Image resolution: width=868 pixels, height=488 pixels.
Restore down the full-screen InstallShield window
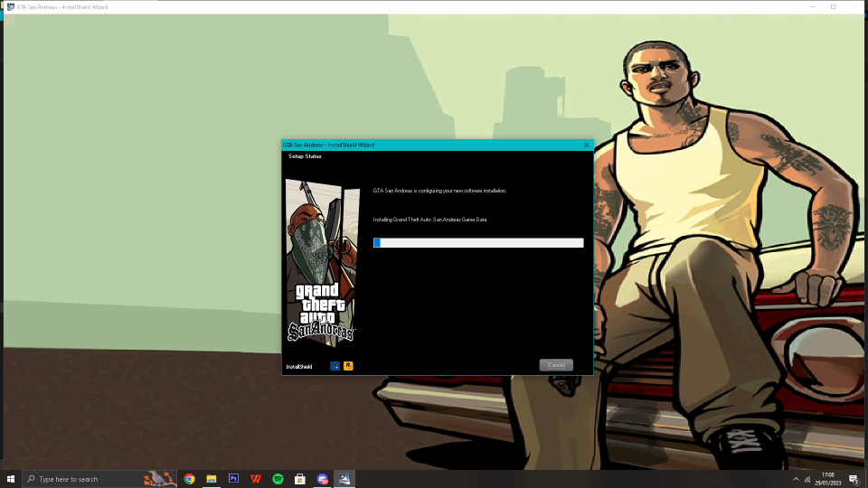833,6
